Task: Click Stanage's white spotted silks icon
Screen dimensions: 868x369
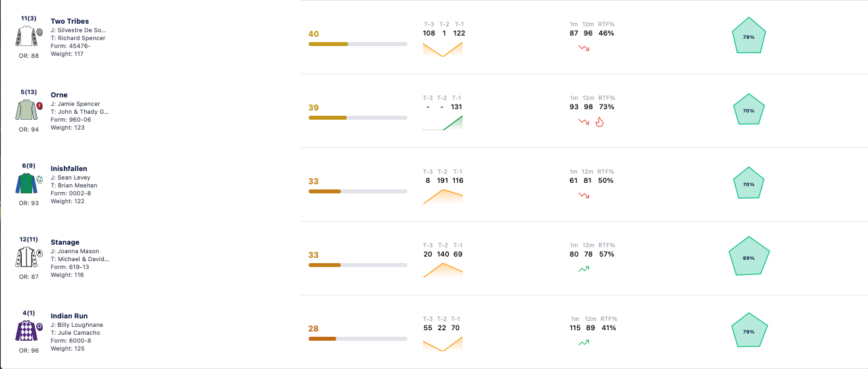Action: tap(24, 257)
